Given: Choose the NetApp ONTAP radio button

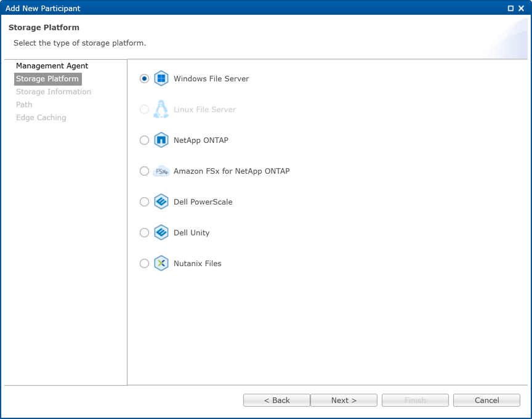Looking at the screenshot, I should (144, 140).
